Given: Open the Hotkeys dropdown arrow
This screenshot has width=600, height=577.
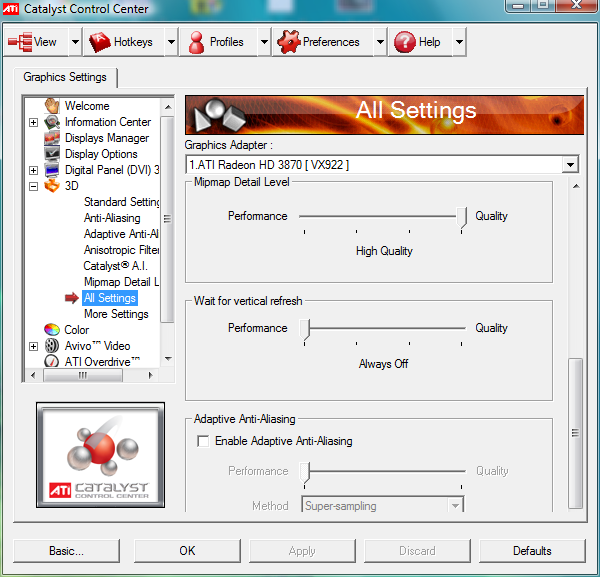Looking at the screenshot, I should pyautogui.click(x=171, y=42).
